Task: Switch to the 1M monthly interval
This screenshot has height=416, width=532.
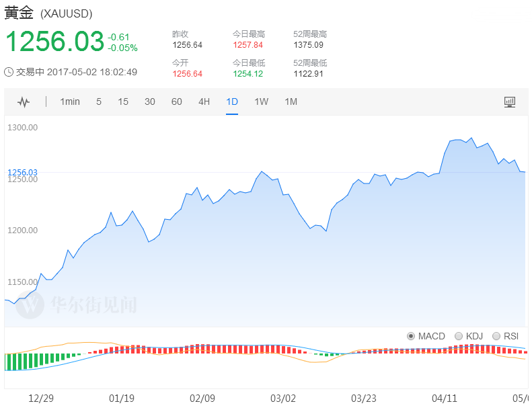Action: click(291, 101)
